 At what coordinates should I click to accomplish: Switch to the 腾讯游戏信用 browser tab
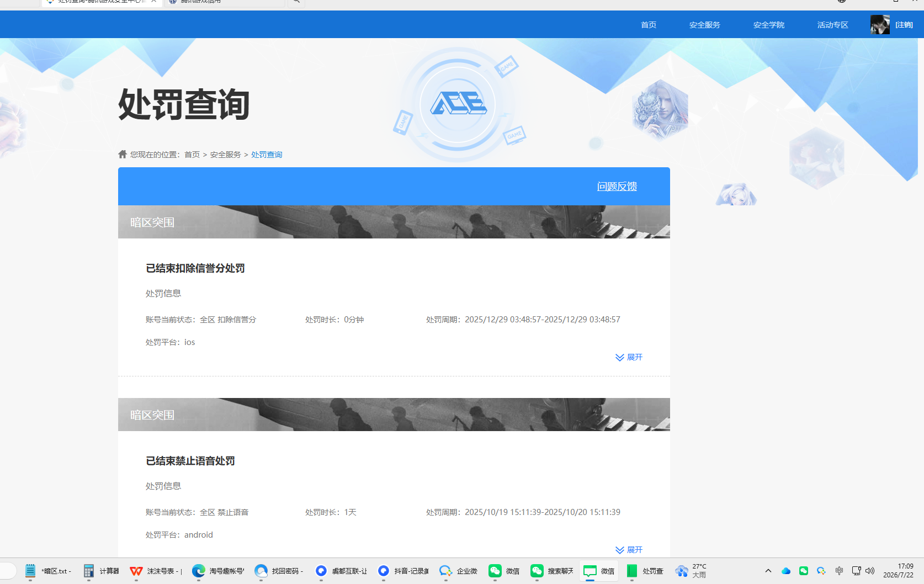coord(225,3)
